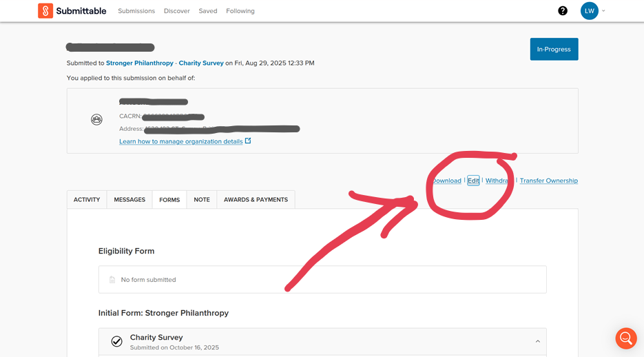Open the account dropdown arrow
Viewport: 644px width, 357px height.
(604, 11)
